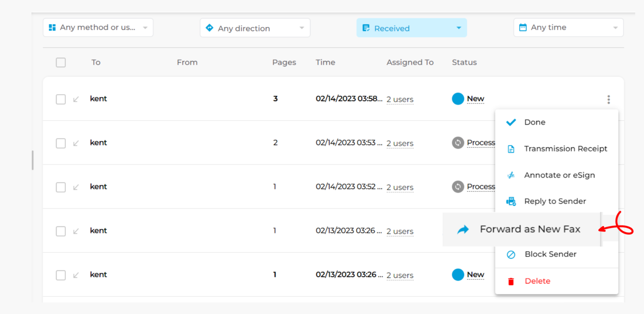Open the Any method or user dropdown
644x314 pixels.
click(x=98, y=28)
